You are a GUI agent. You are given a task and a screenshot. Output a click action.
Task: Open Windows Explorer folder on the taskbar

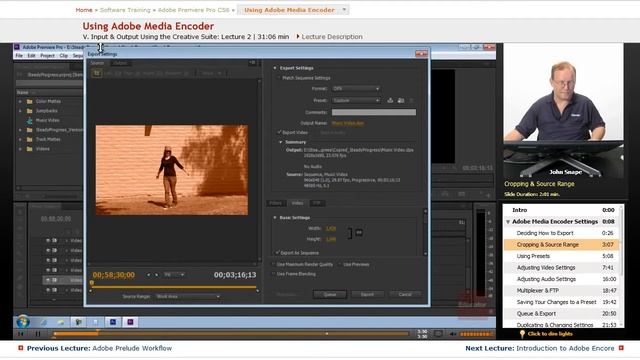[x=61, y=322]
